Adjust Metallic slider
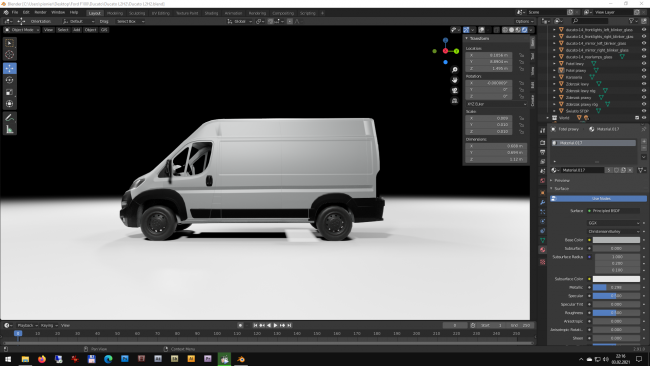This screenshot has height=366, width=650. 616,287
